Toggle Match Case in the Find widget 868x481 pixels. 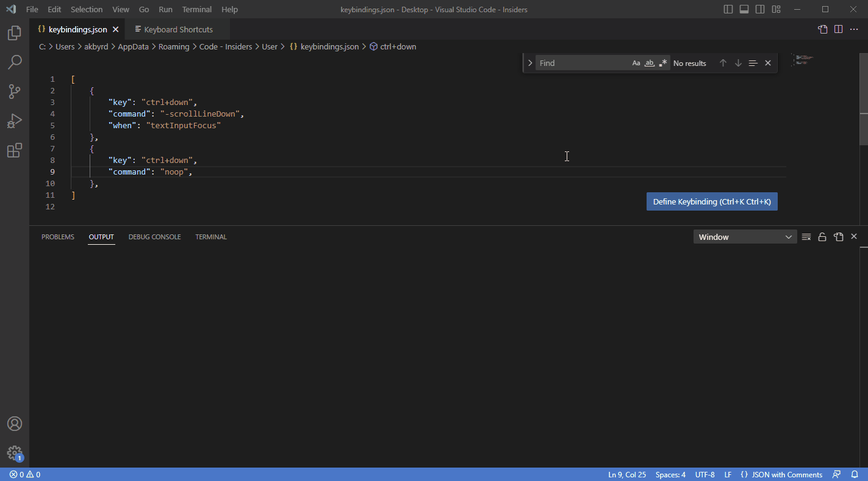click(x=636, y=62)
